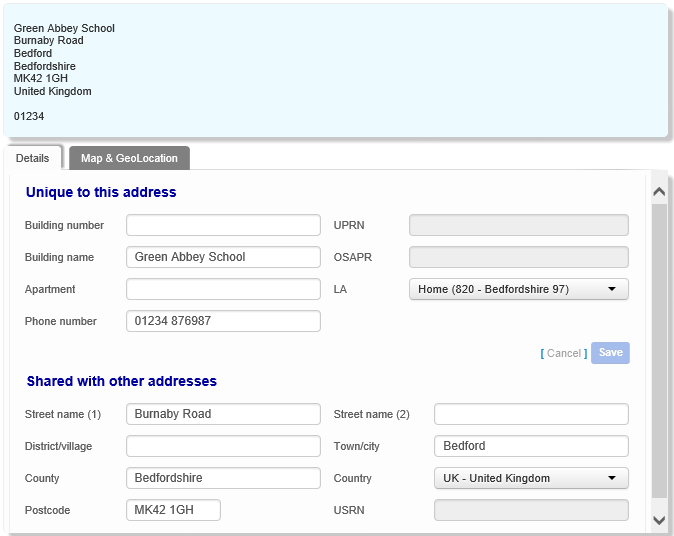Edit the Town/city field
674x536 pixels.
point(530,446)
